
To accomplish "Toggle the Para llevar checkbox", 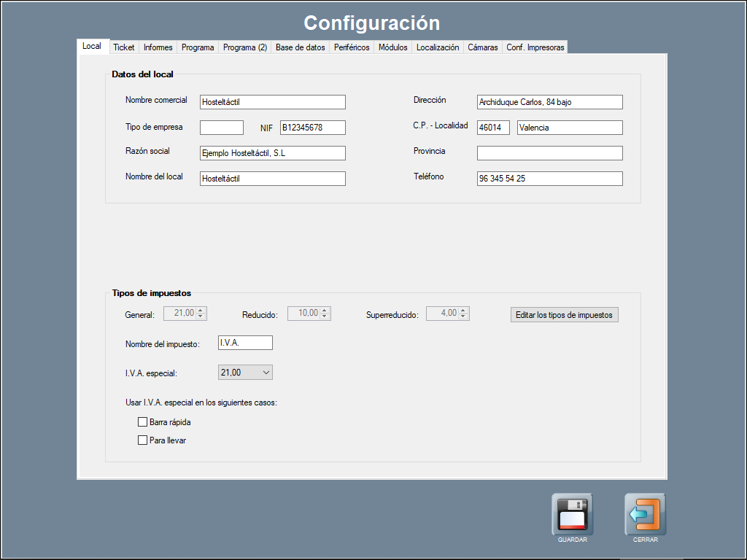I will (143, 440).
